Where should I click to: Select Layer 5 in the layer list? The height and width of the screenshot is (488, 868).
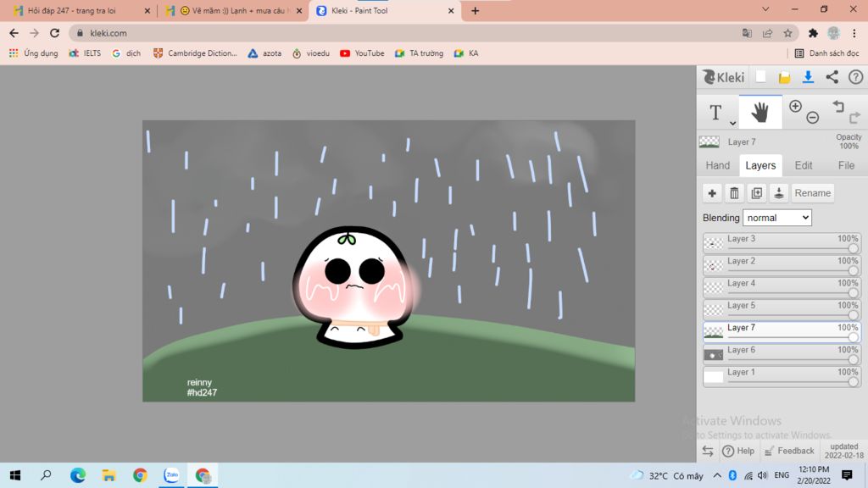(782, 309)
